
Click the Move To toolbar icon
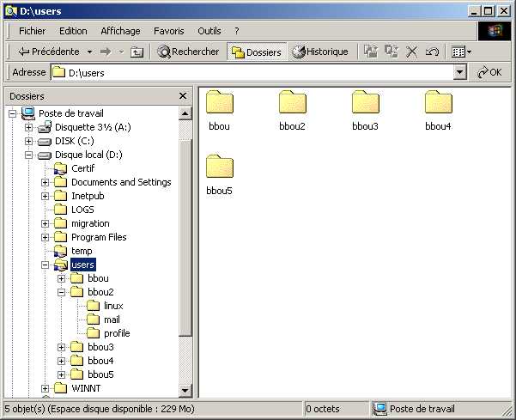click(371, 52)
